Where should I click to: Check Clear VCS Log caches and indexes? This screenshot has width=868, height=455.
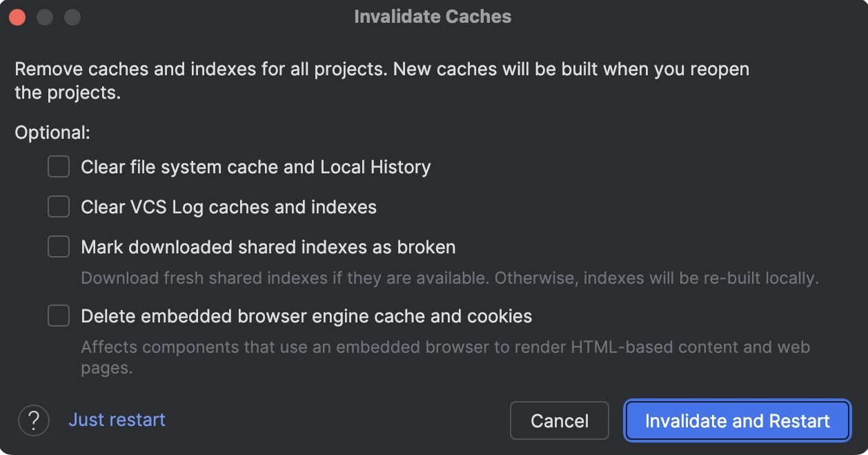pyautogui.click(x=58, y=206)
